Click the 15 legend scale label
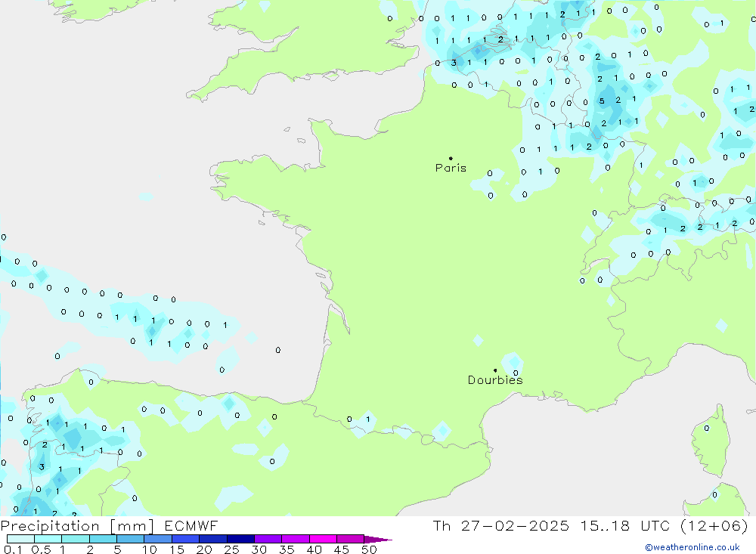The height and width of the screenshot is (554, 756). coord(177,549)
